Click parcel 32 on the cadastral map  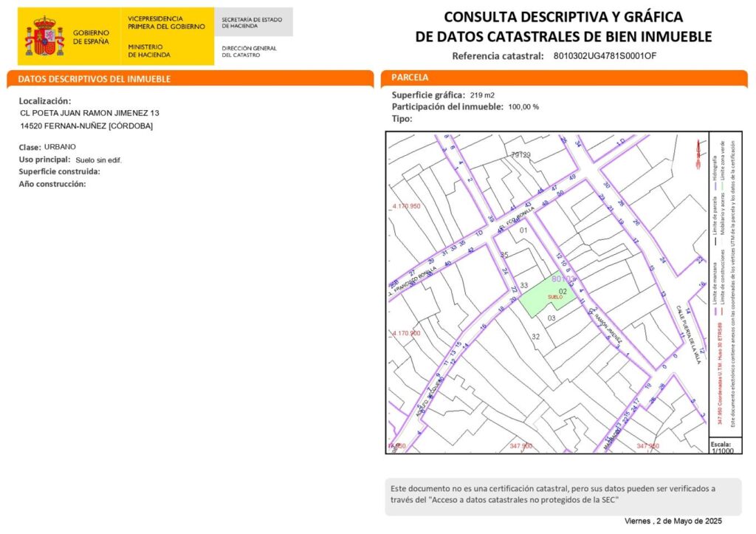pos(536,336)
